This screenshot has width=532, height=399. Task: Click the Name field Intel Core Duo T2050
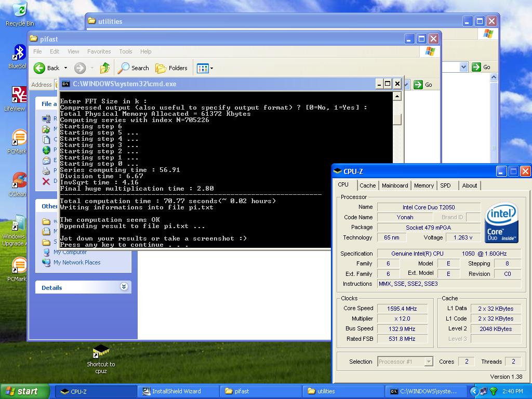click(429, 207)
